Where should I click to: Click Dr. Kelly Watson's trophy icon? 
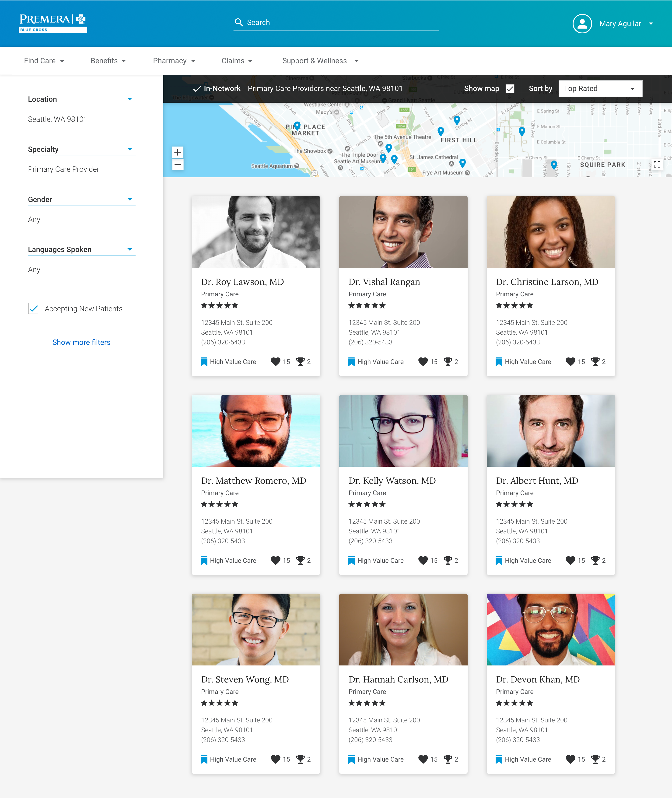pyautogui.click(x=448, y=560)
